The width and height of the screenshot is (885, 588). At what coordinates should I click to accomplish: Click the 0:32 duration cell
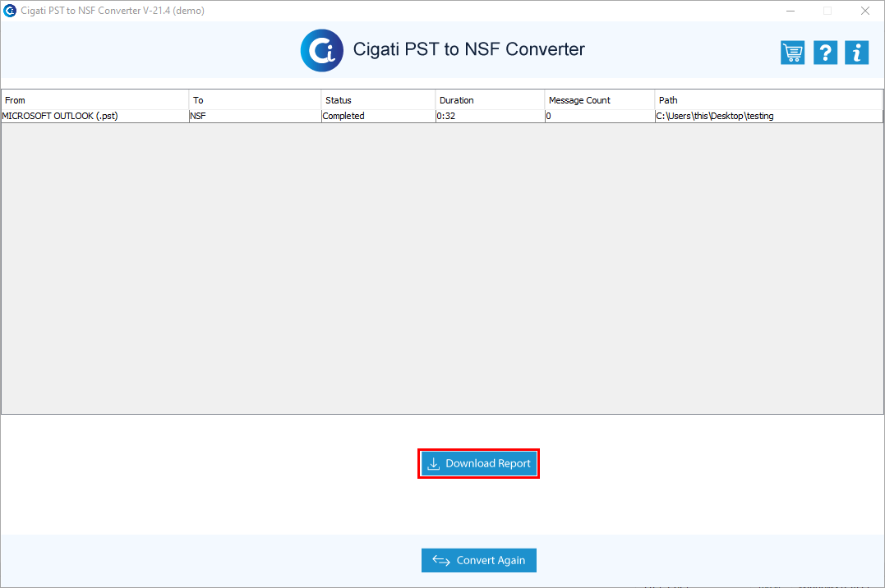coord(490,116)
